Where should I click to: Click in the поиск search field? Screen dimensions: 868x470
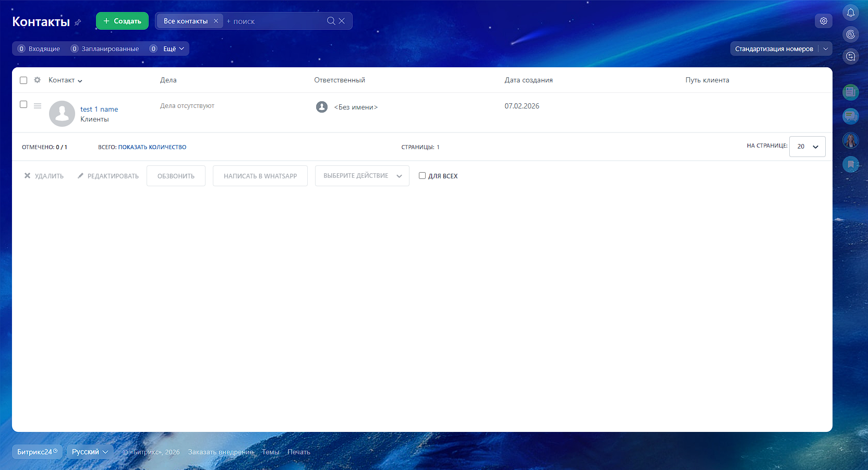point(274,21)
